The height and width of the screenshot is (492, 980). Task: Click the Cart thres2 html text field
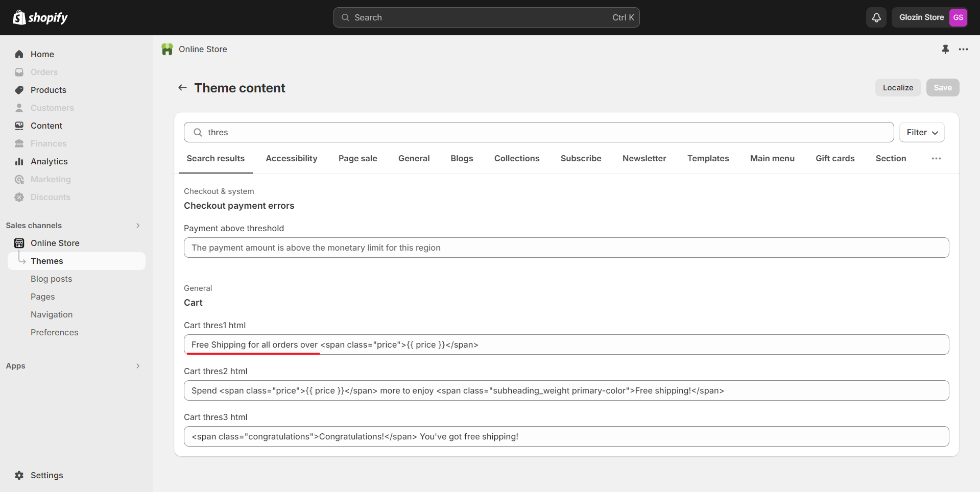pyautogui.click(x=566, y=390)
